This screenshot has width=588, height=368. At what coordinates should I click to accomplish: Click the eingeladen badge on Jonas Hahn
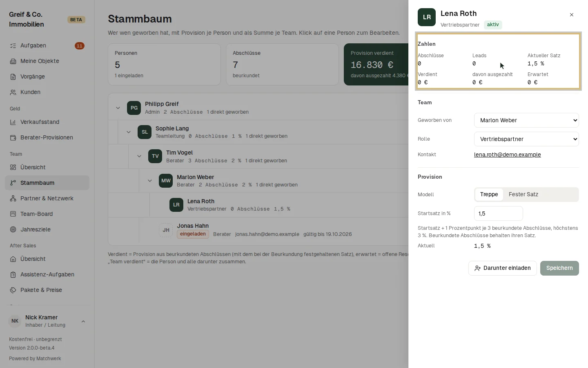tap(193, 234)
